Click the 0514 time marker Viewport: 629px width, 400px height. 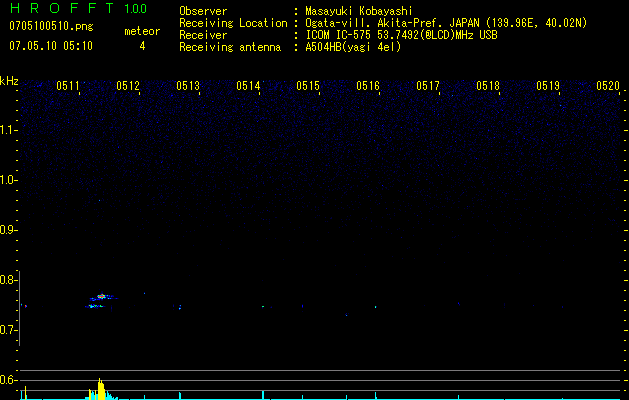248,86
